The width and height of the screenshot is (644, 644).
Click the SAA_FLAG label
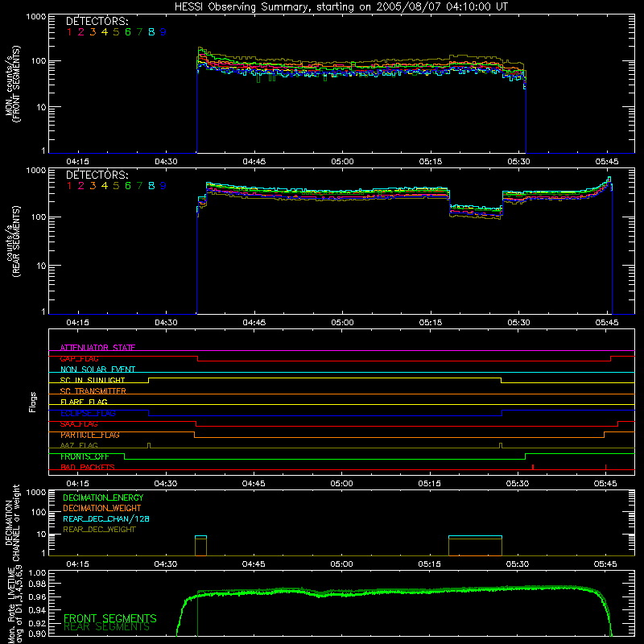(x=79, y=424)
